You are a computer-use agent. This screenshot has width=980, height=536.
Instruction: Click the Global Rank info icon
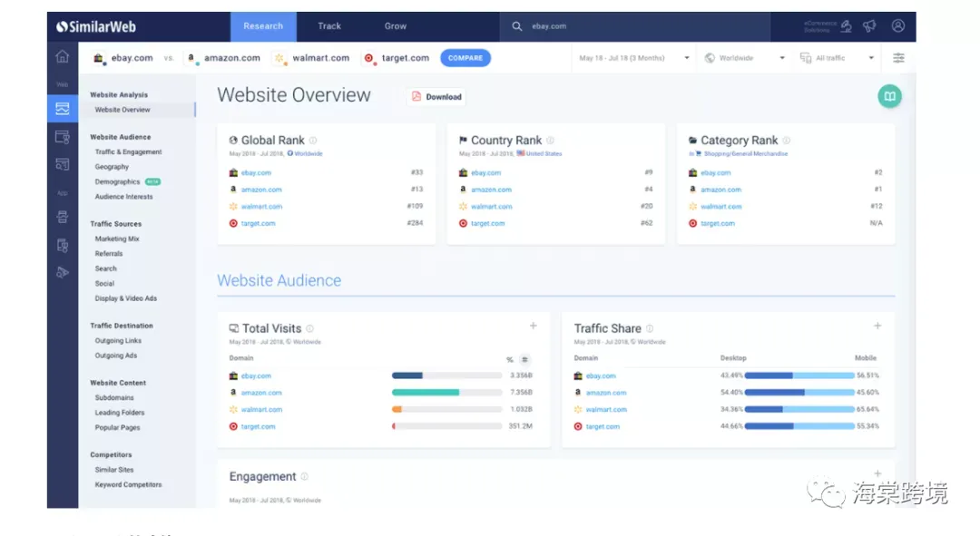[313, 141]
